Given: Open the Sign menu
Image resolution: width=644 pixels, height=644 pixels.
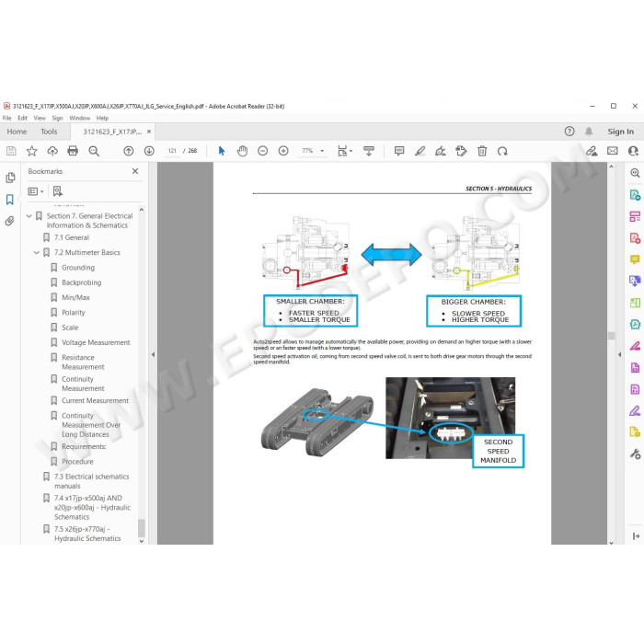Looking at the screenshot, I should click(x=57, y=119).
